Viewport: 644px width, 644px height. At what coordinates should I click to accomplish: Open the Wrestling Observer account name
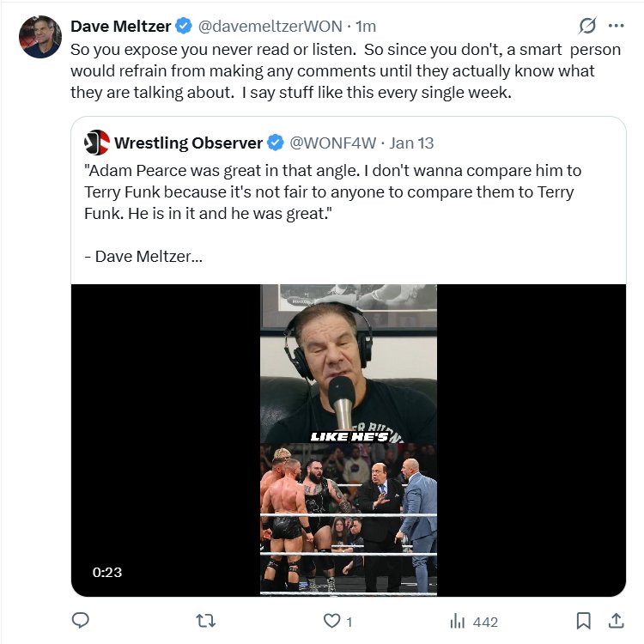coord(187,142)
